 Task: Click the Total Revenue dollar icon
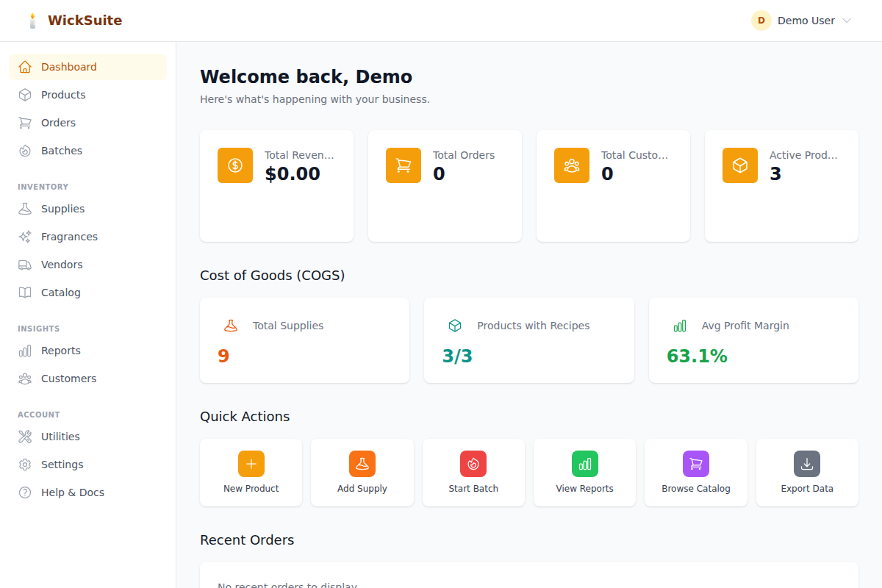point(234,165)
